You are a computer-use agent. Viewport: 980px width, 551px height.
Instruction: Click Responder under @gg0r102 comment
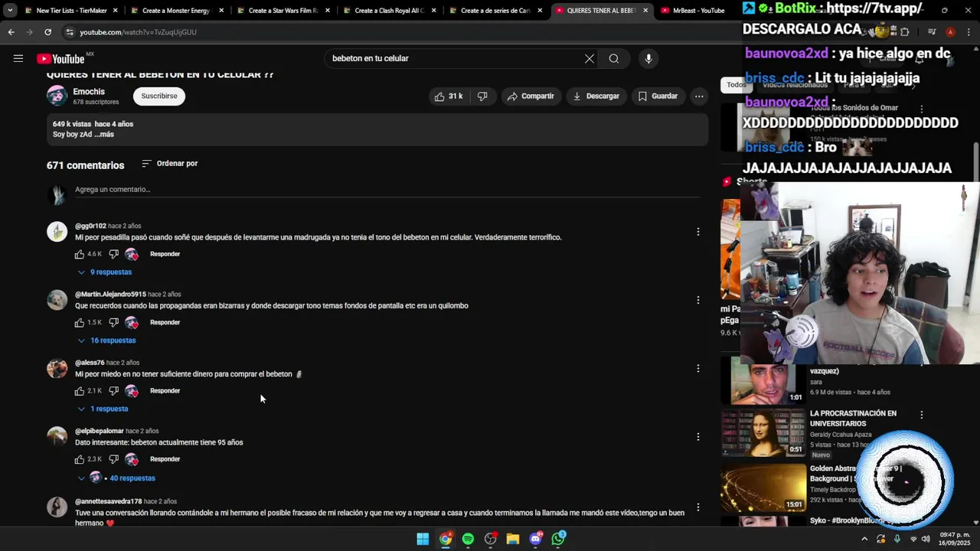(x=165, y=254)
